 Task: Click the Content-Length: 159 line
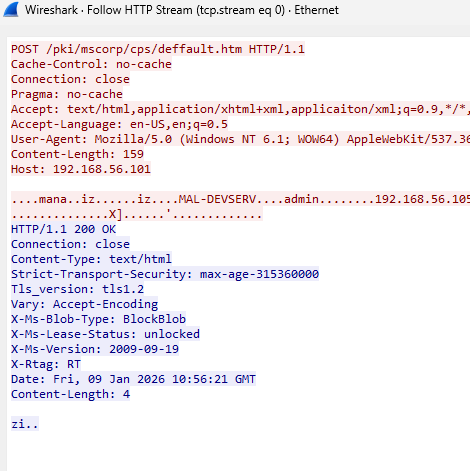[77, 154]
